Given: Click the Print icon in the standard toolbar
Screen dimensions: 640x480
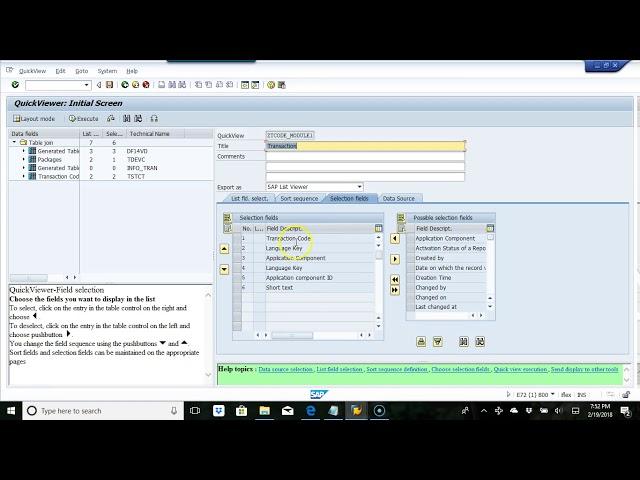Looking at the screenshot, I should point(162,85).
